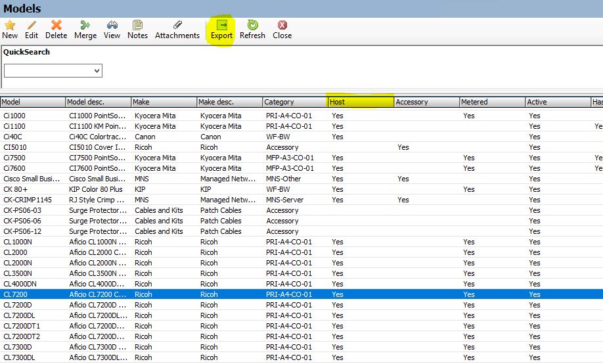The image size is (603, 364).
Task: Select the CK-CRIMP1145 model row
Action: [301, 200]
